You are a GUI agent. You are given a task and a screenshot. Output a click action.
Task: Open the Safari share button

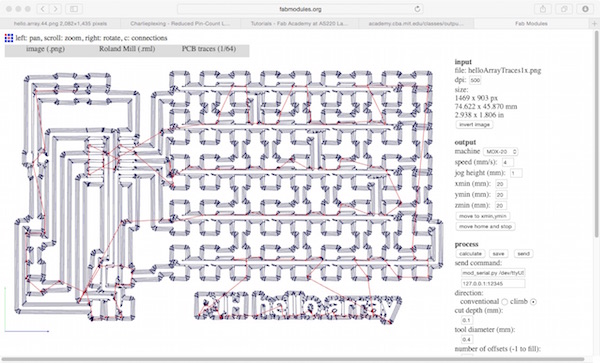[x=543, y=9]
